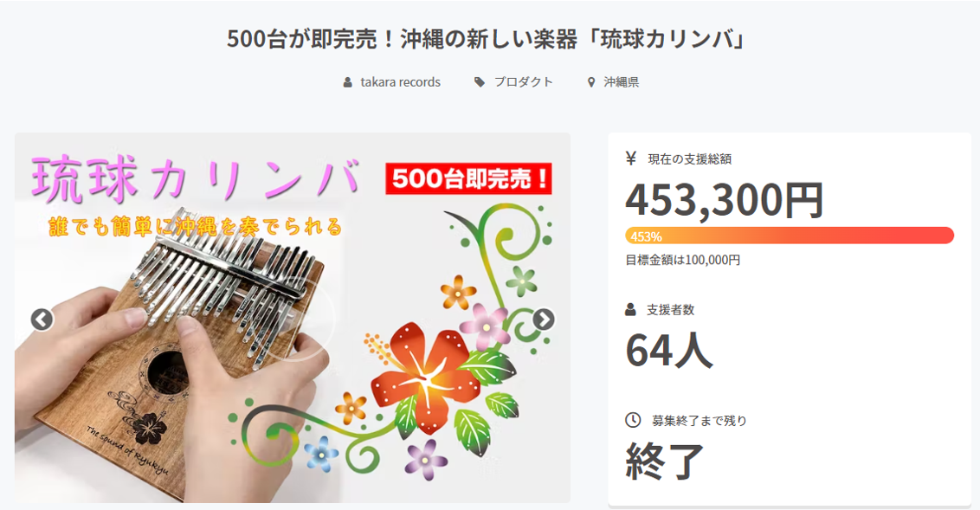
Task: Click the project title 琉球カリンバ heading
Action: point(487,39)
